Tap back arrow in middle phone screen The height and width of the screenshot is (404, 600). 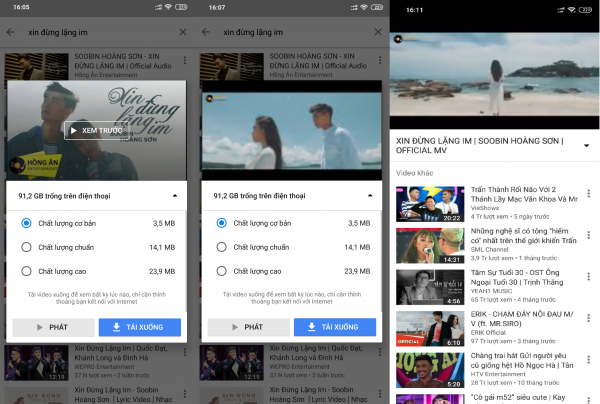point(206,32)
